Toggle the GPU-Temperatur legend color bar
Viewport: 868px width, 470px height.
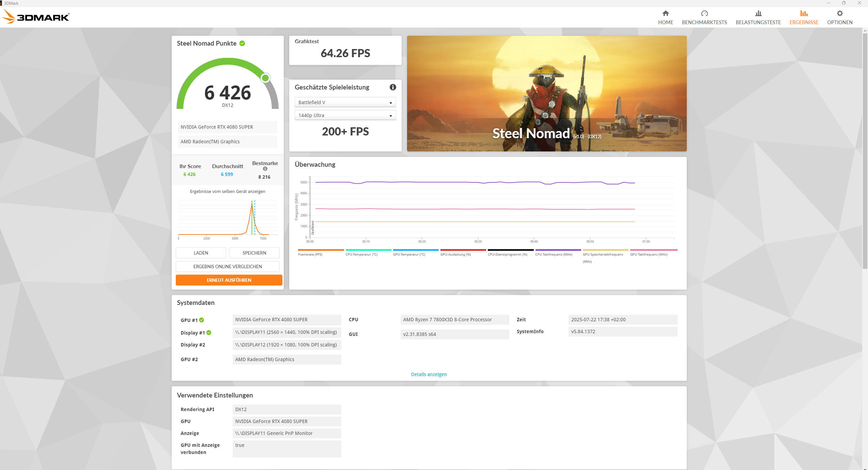416,250
